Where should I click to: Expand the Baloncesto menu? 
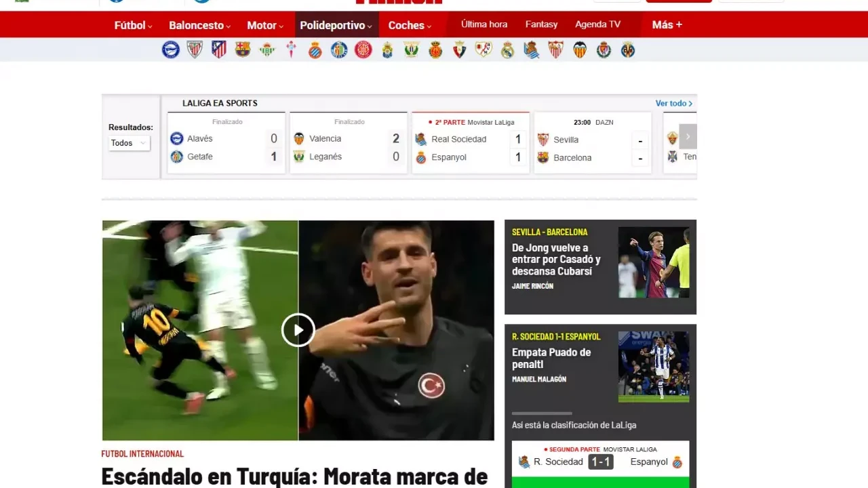coord(199,25)
